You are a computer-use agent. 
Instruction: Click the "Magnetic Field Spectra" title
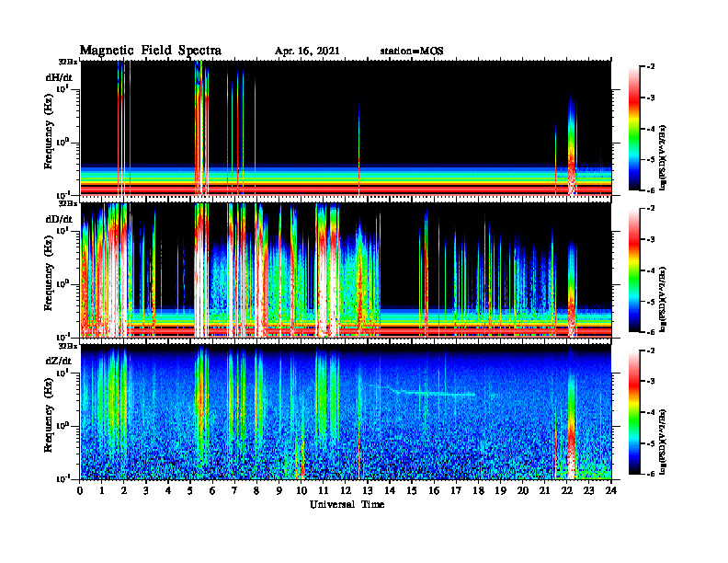(x=151, y=51)
